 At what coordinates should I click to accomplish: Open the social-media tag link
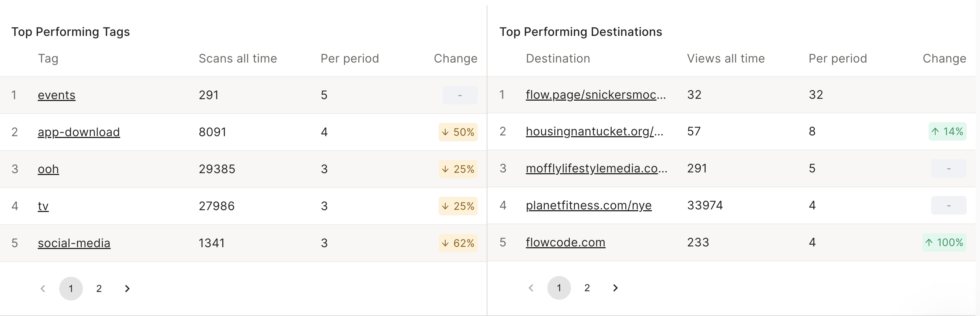(74, 243)
